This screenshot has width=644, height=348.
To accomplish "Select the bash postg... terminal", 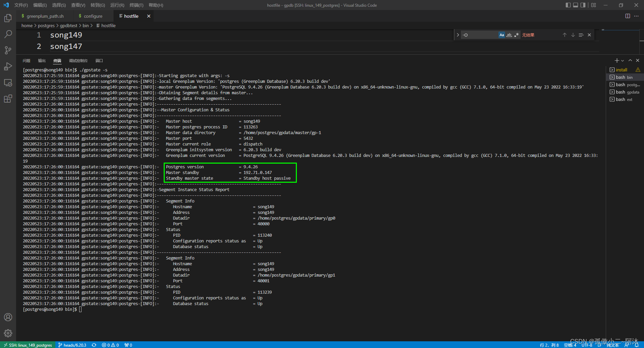I will pos(626,84).
